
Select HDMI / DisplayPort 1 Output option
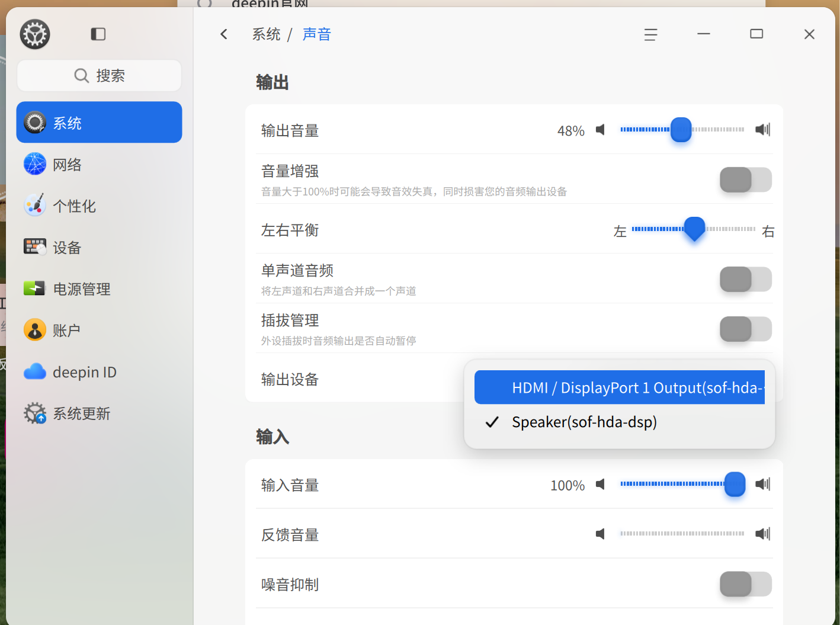620,387
